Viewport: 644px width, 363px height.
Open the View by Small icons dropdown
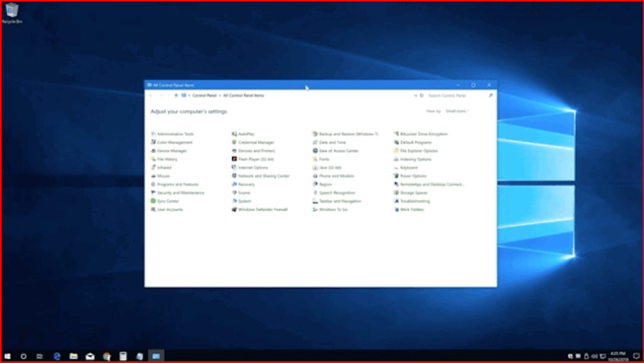pyautogui.click(x=457, y=111)
